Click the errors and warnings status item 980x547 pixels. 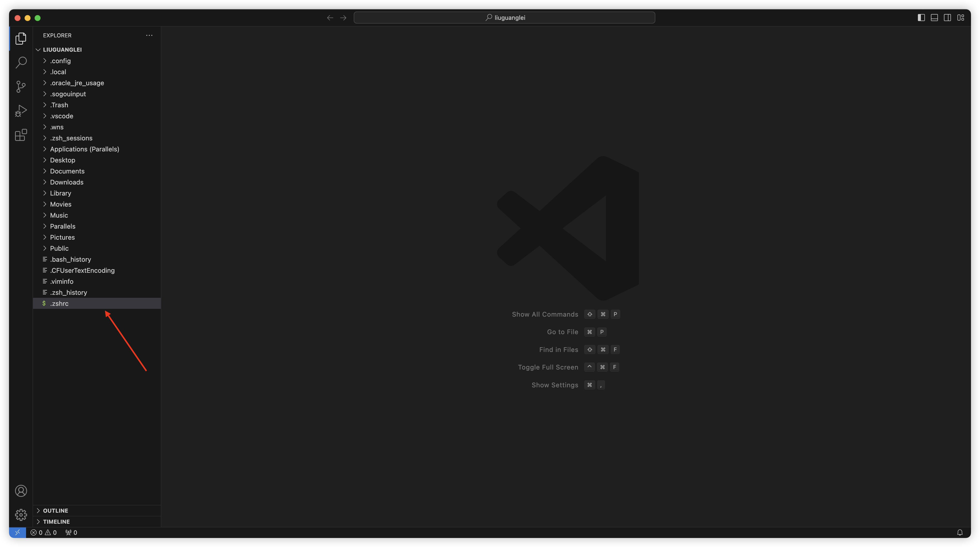(x=43, y=532)
